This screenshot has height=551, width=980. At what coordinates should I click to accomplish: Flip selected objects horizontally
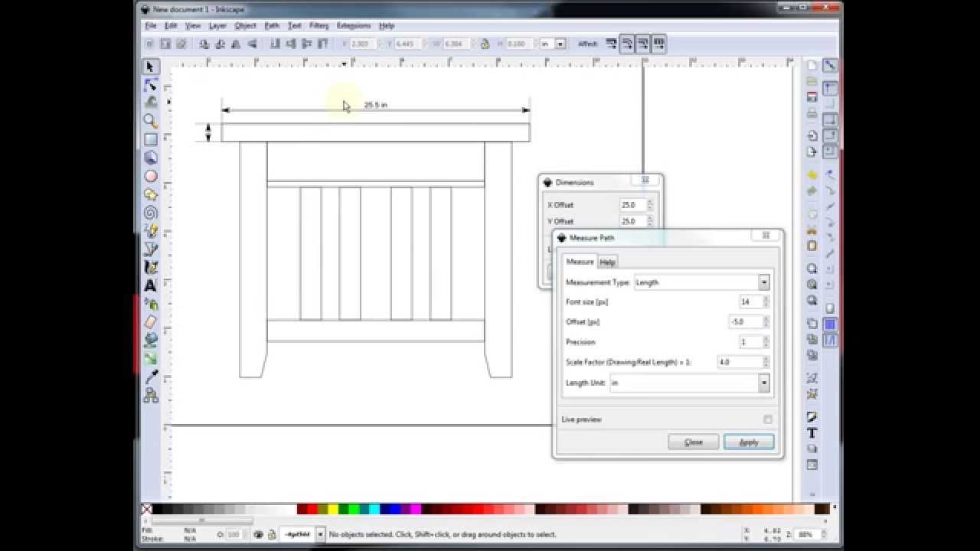coord(236,44)
